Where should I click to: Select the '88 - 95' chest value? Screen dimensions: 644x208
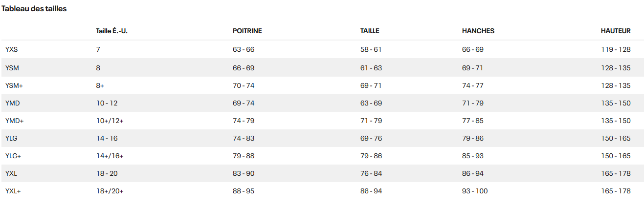pos(244,191)
